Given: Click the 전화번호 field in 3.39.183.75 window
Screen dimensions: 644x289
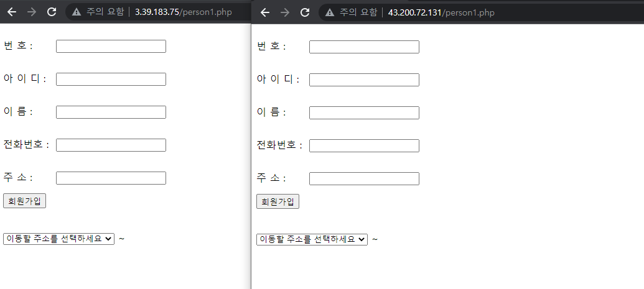Looking at the screenshot, I should [111, 145].
